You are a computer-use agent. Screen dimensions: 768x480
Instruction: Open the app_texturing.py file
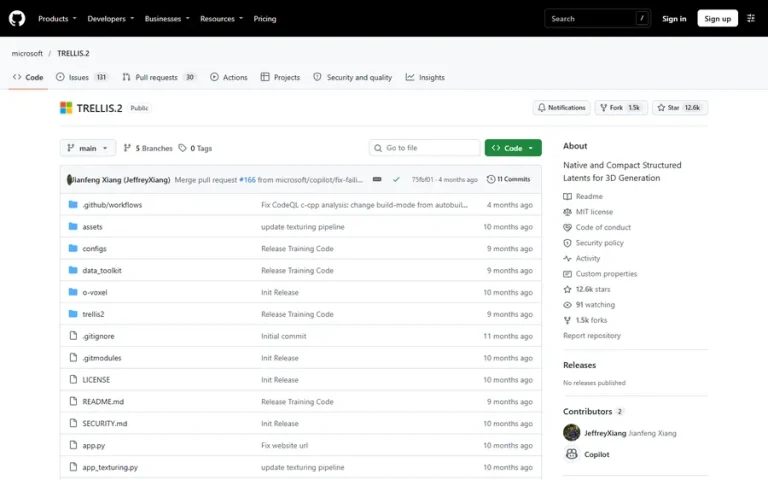tap(110, 467)
